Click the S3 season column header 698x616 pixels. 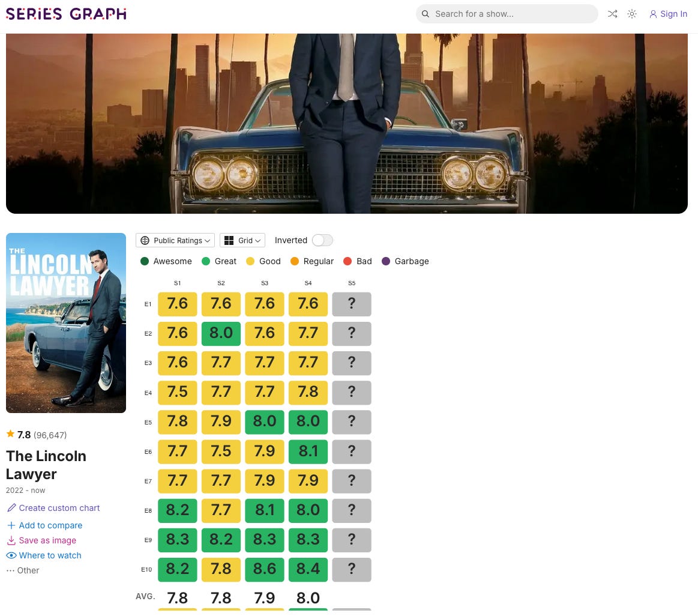[x=265, y=283]
